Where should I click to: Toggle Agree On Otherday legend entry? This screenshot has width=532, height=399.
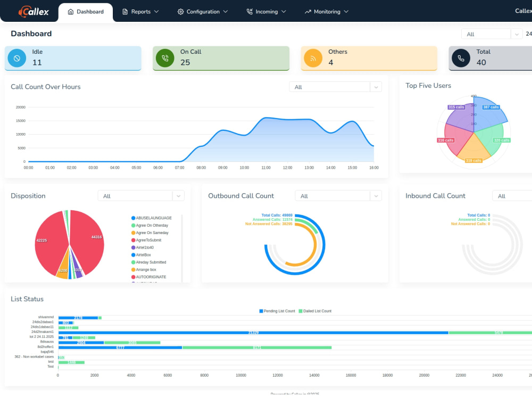pos(149,225)
